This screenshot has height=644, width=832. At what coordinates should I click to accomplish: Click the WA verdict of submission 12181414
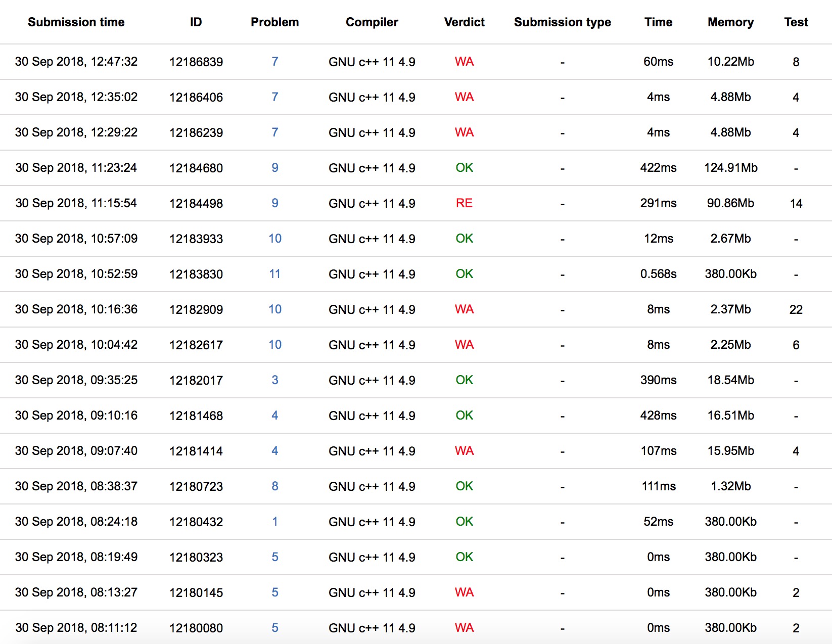pyautogui.click(x=464, y=451)
